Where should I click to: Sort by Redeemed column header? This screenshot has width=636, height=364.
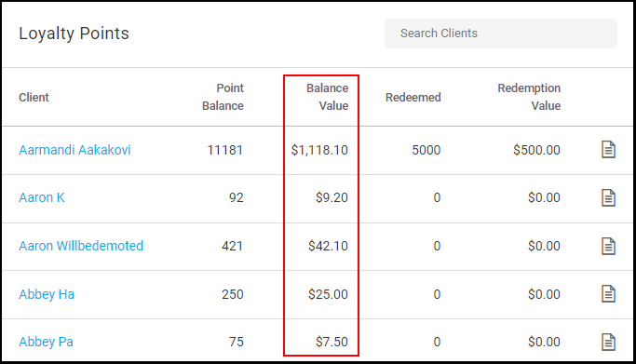pyautogui.click(x=413, y=97)
